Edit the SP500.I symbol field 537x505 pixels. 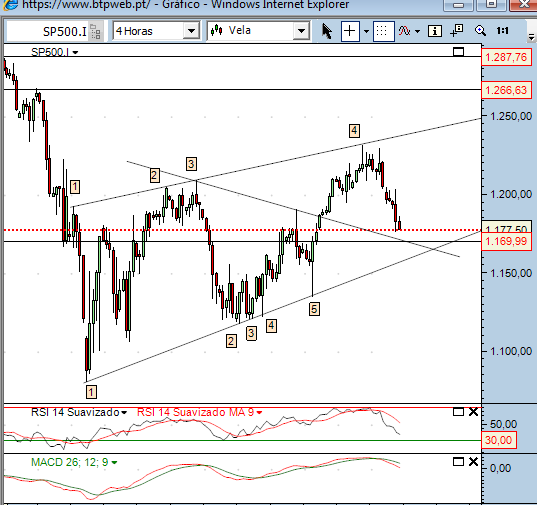[47, 31]
